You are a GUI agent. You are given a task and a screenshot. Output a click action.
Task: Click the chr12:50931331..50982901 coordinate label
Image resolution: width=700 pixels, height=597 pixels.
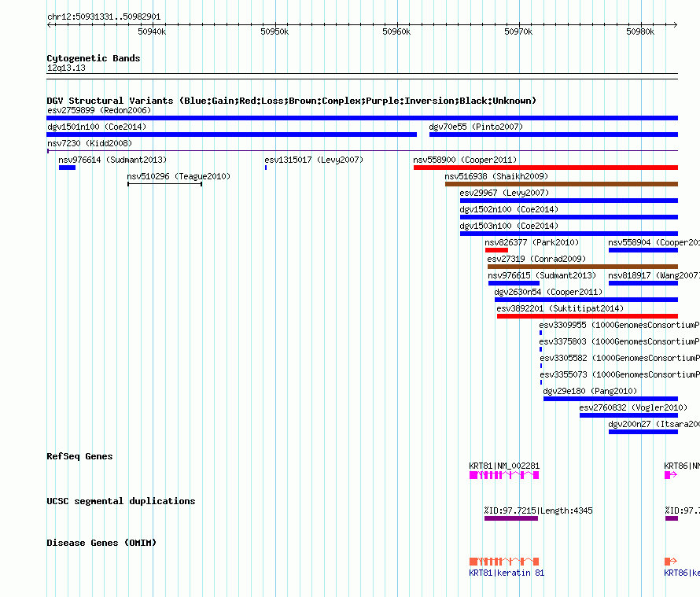pos(104,17)
